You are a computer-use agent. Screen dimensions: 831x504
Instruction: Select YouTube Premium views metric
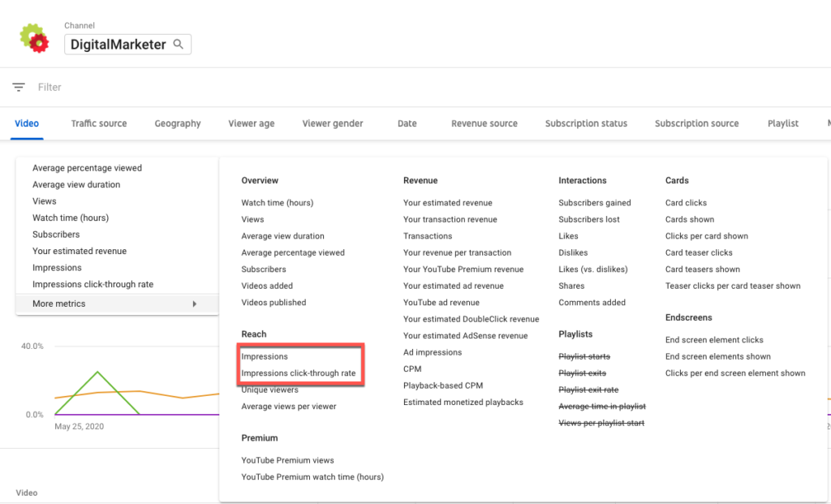coord(288,460)
